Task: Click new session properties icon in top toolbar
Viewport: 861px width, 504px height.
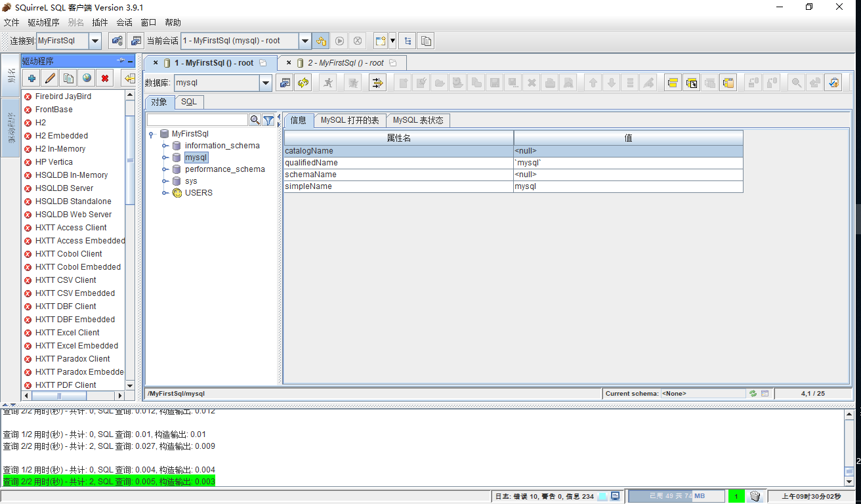Action: 136,41
